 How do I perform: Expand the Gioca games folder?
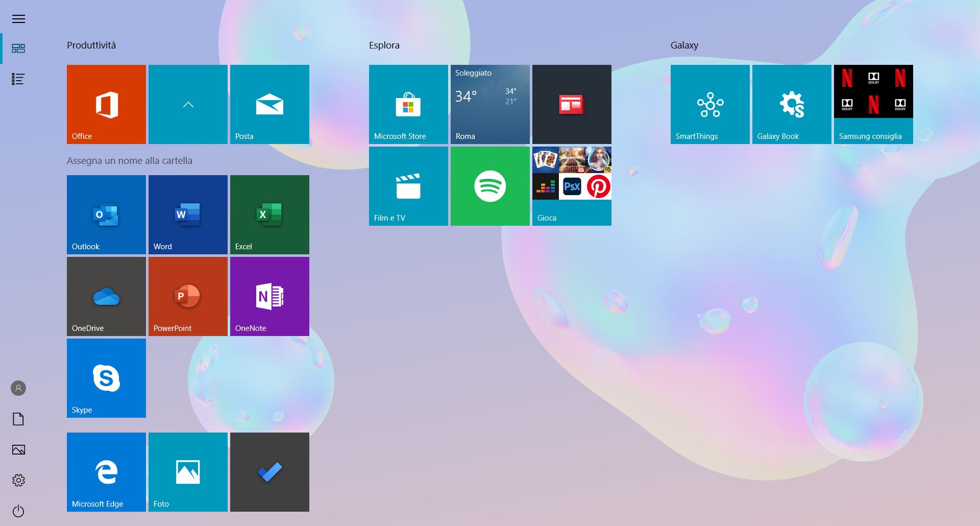point(572,186)
